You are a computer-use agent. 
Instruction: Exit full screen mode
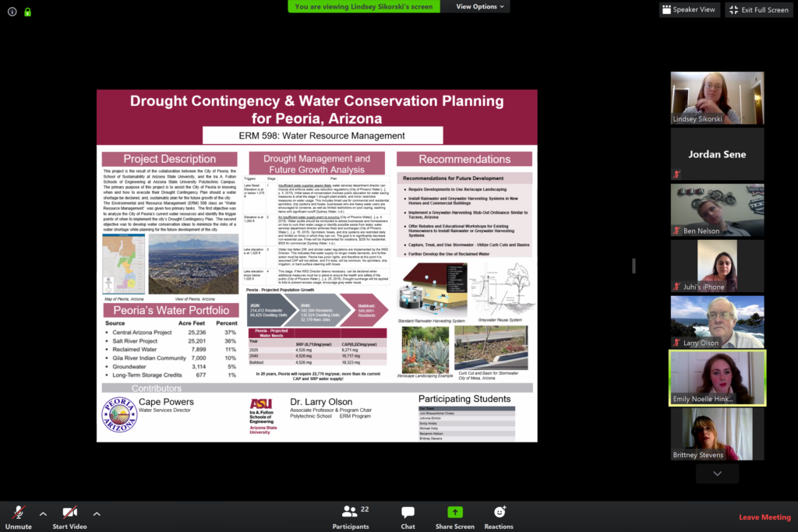click(x=759, y=9)
